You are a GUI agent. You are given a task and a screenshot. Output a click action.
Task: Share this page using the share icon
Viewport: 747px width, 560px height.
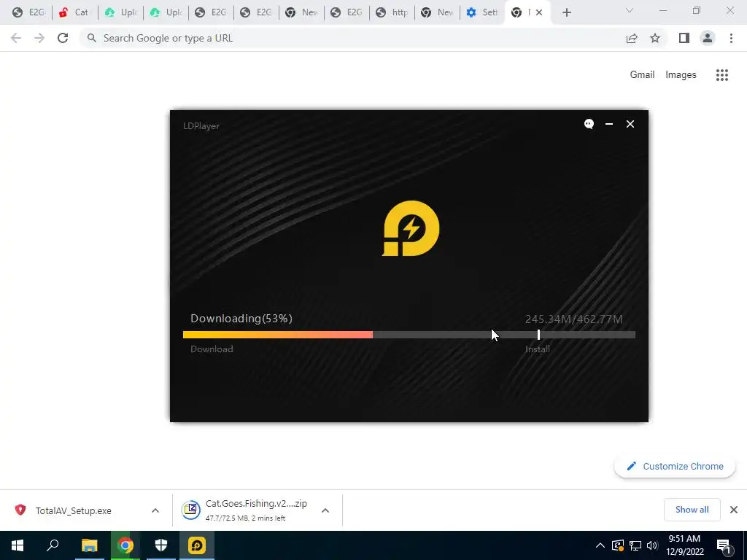click(x=632, y=38)
